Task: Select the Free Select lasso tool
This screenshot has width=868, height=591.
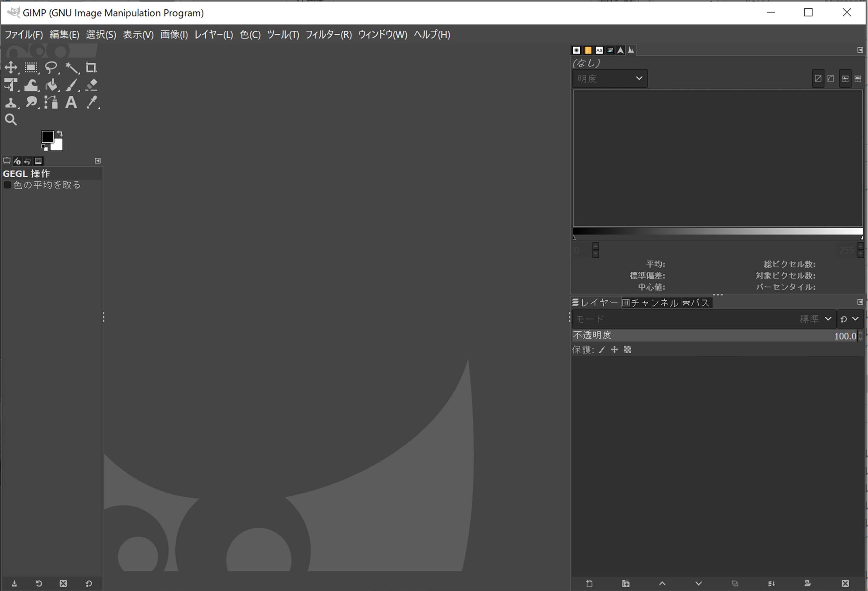Action: point(51,68)
